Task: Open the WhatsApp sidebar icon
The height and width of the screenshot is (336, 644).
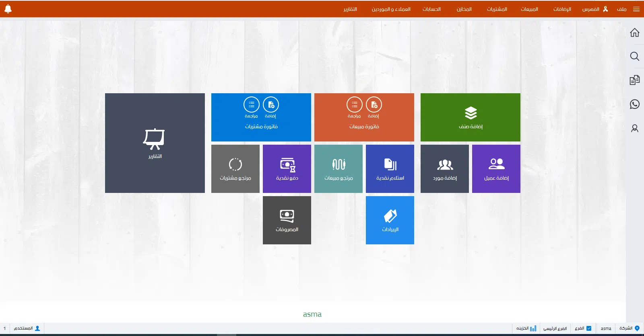Action: [x=634, y=104]
